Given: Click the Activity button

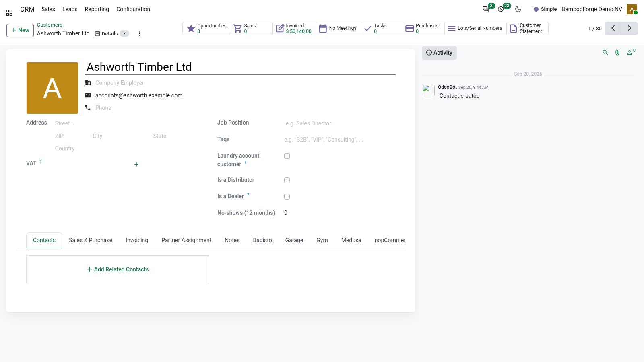Looking at the screenshot, I should [x=439, y=53].
